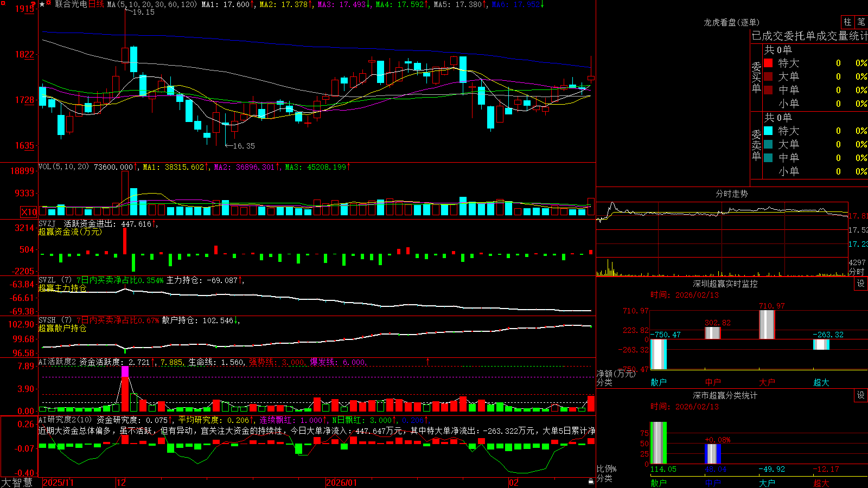The height and width of the screenshot is (488, 868).
Task: Click the 02 month marker on time axis
Action: [513, 483]
